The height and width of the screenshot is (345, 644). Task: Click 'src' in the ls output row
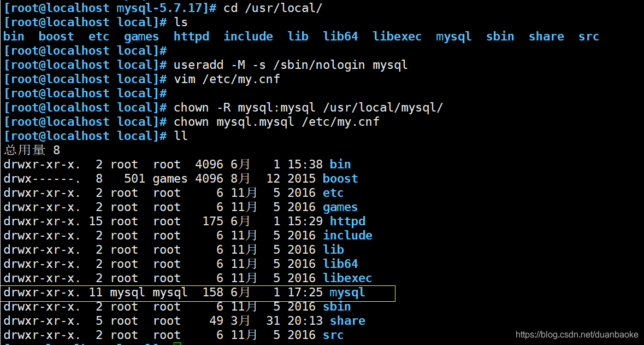point(589,36)
